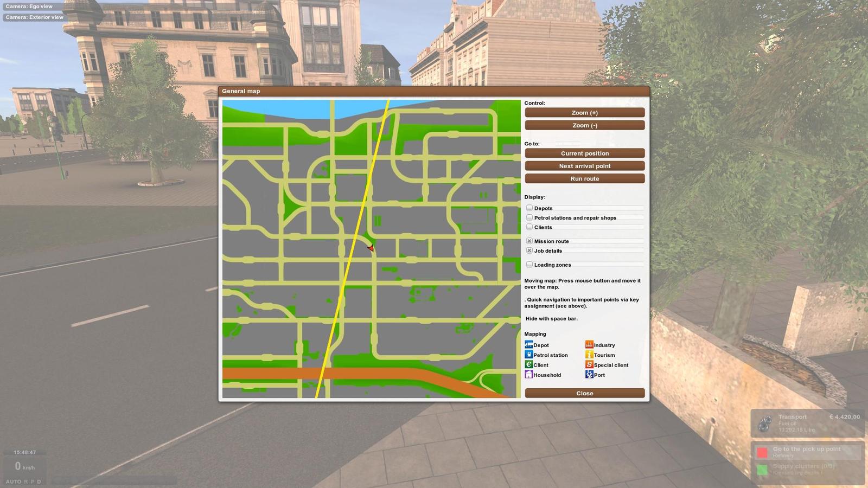Viewport: 868px width, 488px height.
Task: Enable the Clients display checkbox
Action: pos(529,227)
